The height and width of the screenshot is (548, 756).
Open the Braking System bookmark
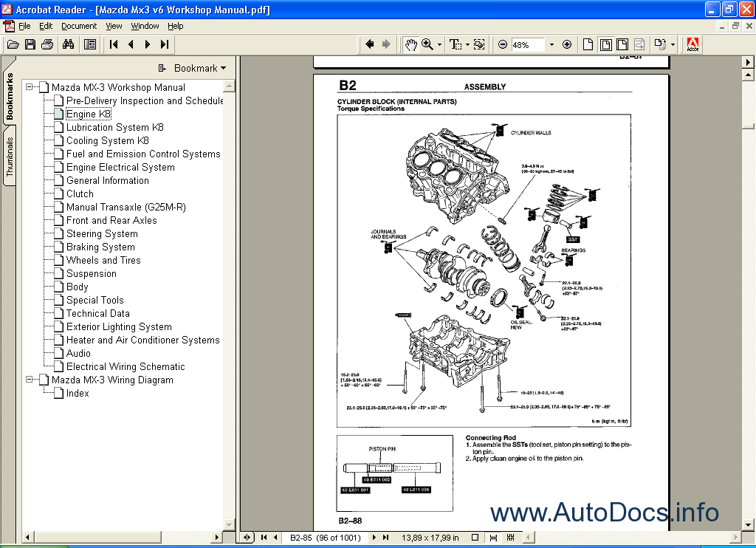point(100,247)
